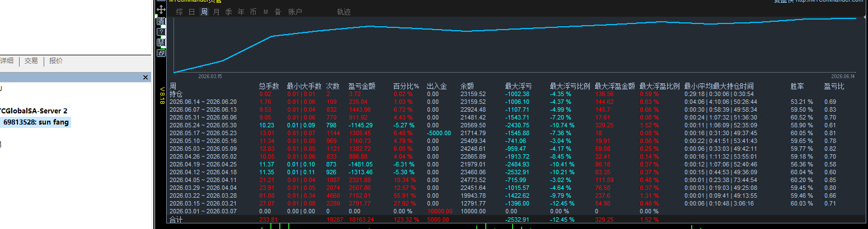Select week row 2026.03.01 ~ 2026.03.07
Image resolution: width=868 pixels, height=229 pixels.
pyautogui.click(x=203, y=211)
